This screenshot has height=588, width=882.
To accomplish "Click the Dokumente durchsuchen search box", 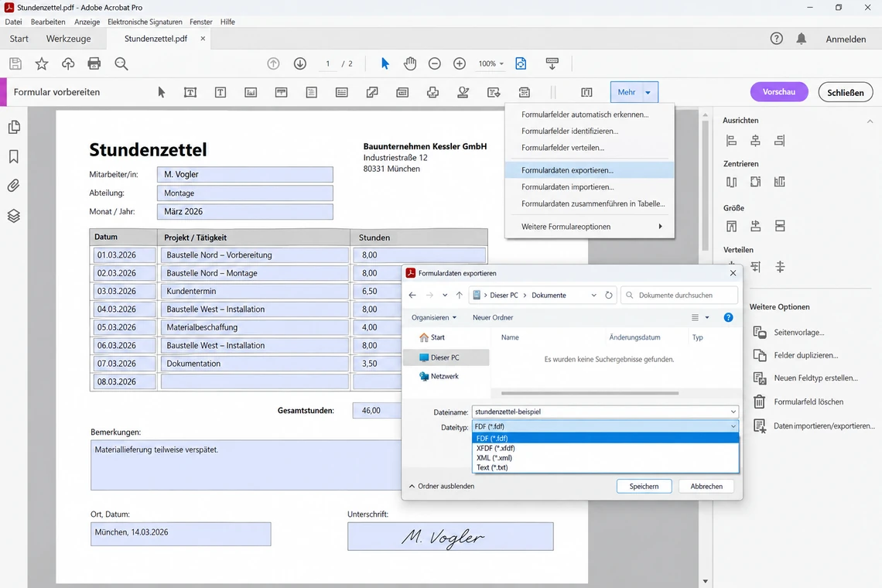I will click(679, 295).
